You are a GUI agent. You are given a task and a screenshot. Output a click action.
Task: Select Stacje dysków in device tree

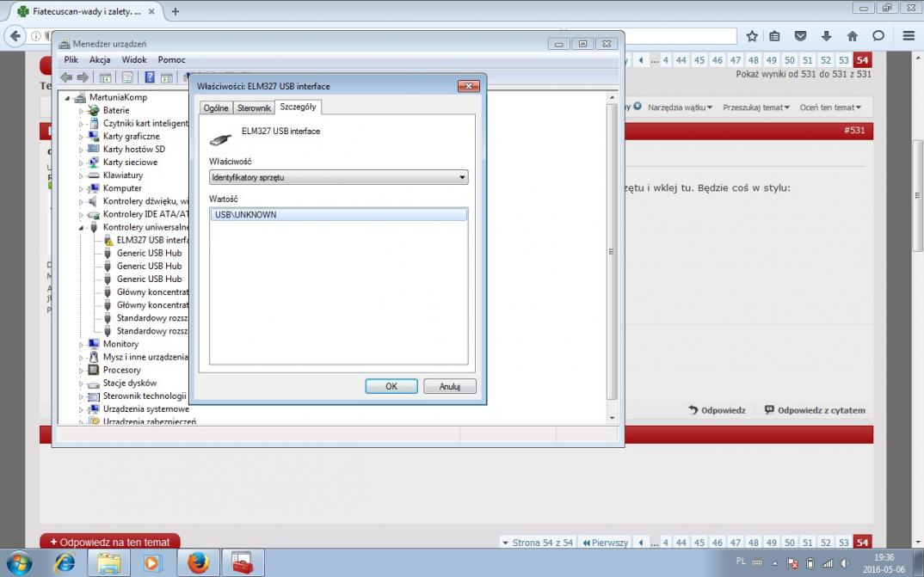pyautogui.click(x=130, y=384)
